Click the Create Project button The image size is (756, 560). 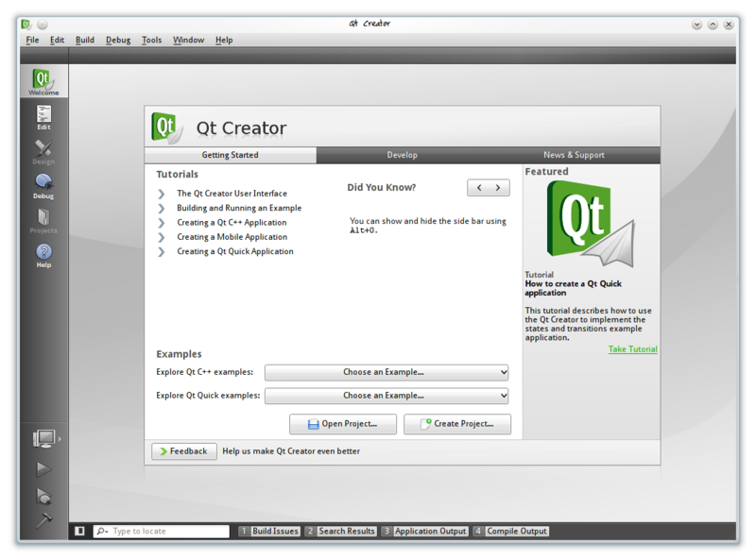[456, 424]
